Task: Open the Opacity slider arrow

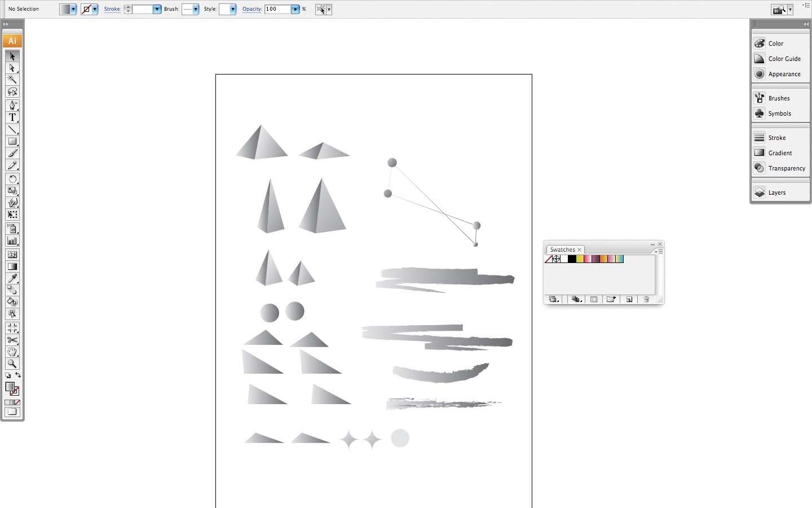Action: tap(295, 9)
